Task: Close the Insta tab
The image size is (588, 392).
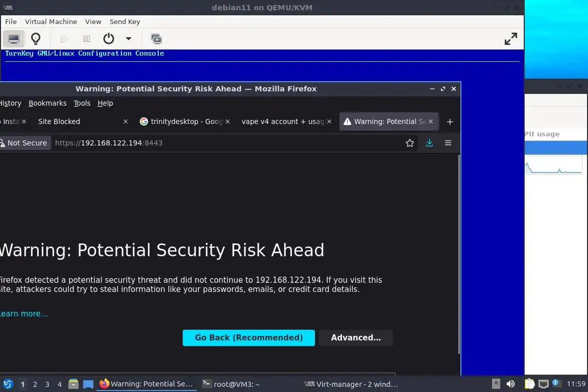Action: tap(24, 121)
